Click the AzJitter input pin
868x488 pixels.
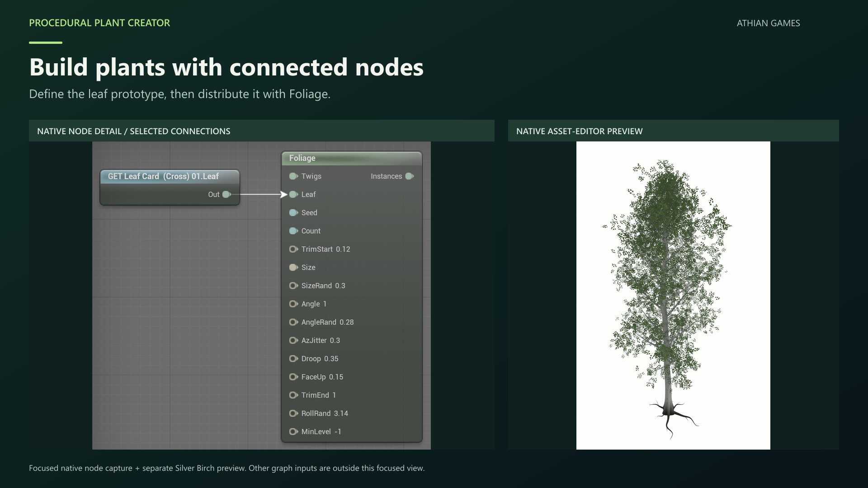tap(293, 341)
